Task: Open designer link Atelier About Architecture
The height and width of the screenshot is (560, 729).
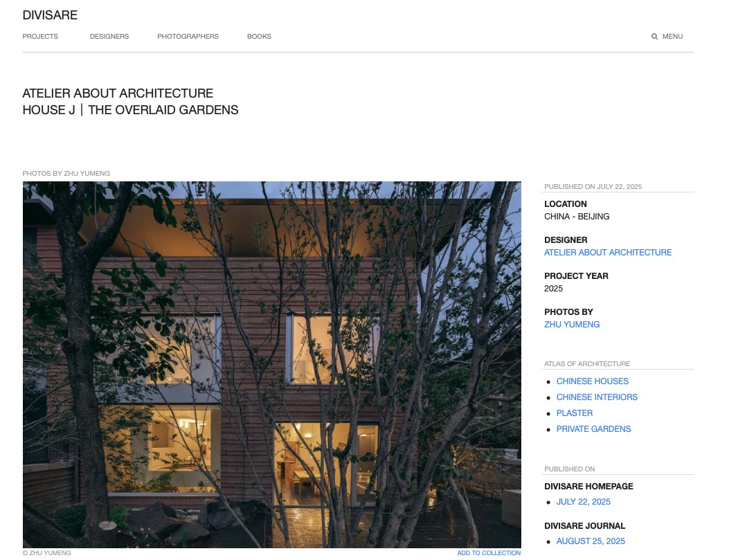Action: click(608, 253)
